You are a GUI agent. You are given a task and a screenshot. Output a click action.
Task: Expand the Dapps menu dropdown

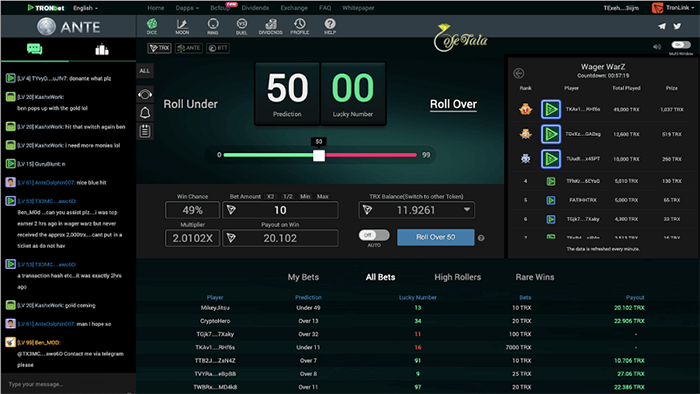(187, 8)
